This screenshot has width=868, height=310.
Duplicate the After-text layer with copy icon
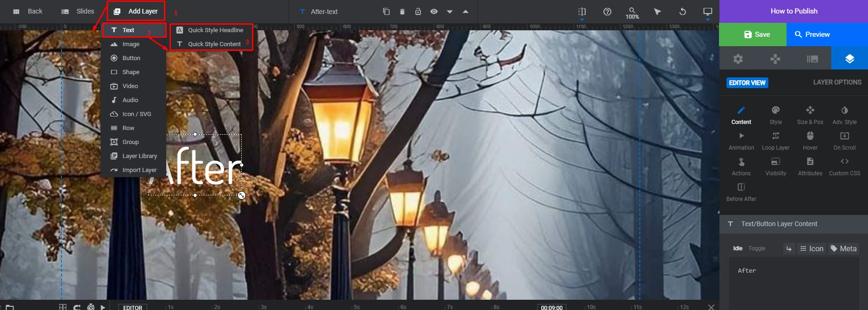pos(386,11)
